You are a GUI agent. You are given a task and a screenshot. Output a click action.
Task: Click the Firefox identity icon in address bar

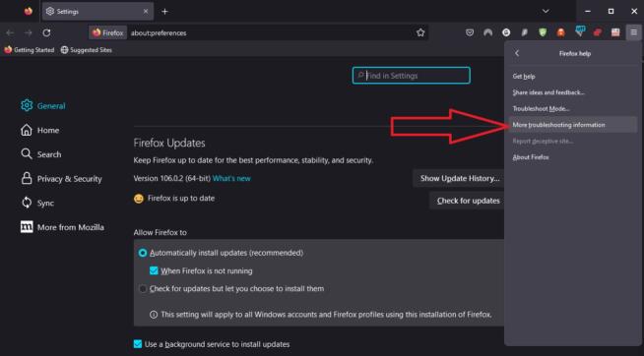pyautogui.click(x=107, y=32)
